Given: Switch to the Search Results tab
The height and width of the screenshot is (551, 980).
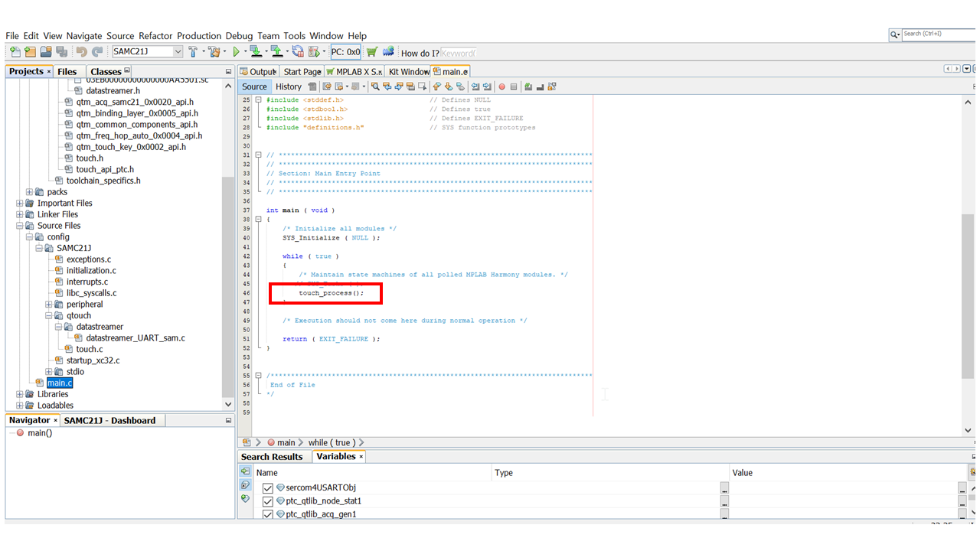Looking at the screenshot, I should click(x=272, y=457).
